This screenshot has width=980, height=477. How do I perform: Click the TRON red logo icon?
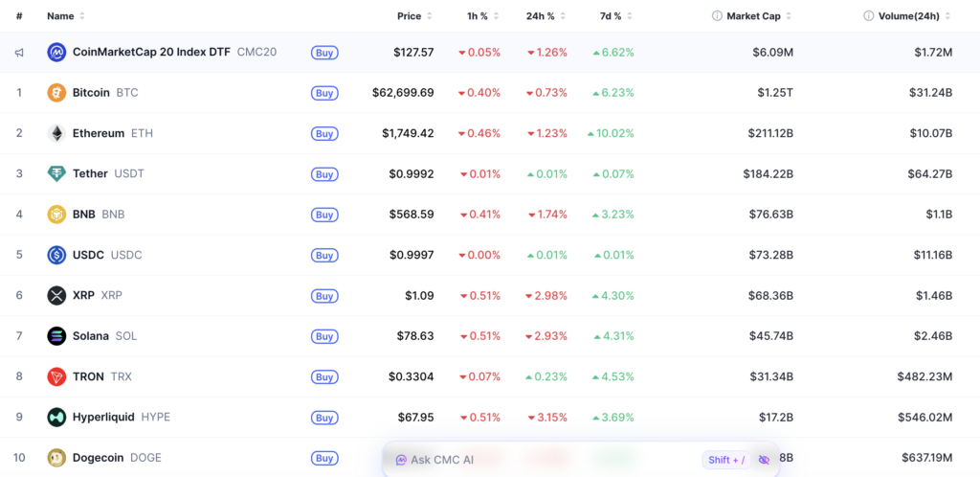(56, 376)
